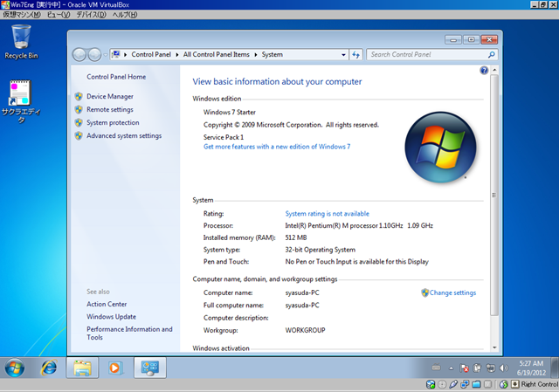
Task: Open the address bar history dropdown
Action: click(343, 55)
